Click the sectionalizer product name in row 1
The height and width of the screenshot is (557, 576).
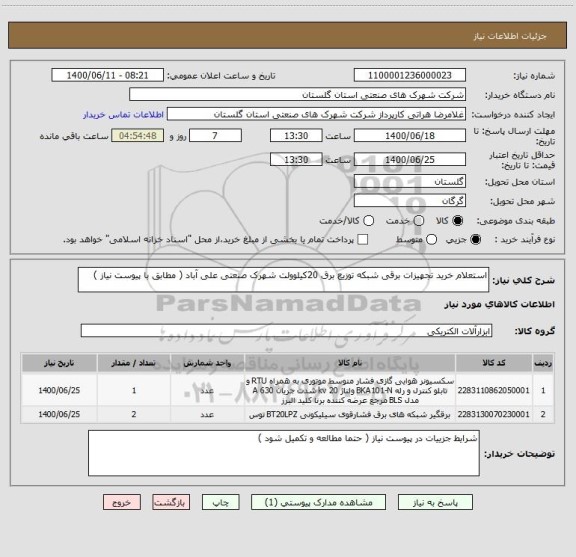pos(350,390)
